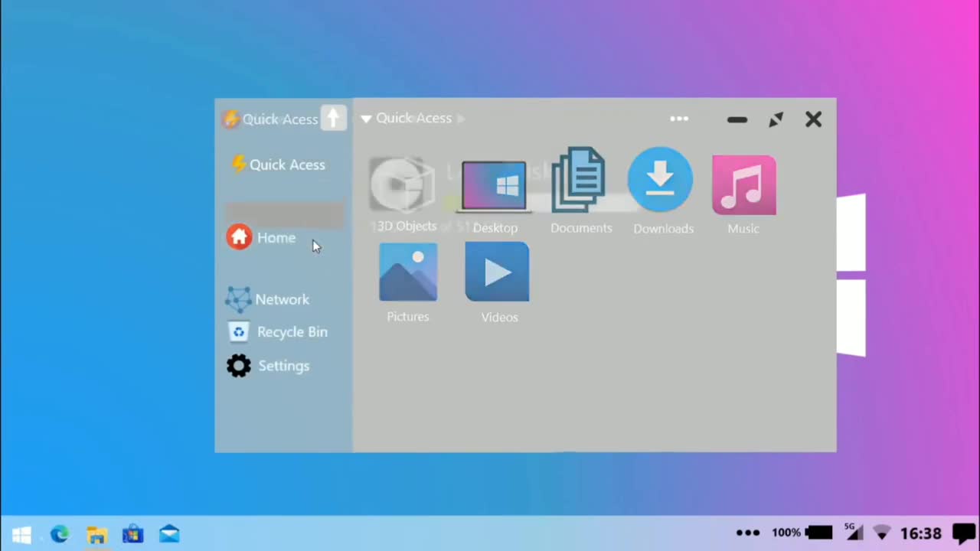
Task: Open Microsoft Store from the taskbar
Action: 133,534
